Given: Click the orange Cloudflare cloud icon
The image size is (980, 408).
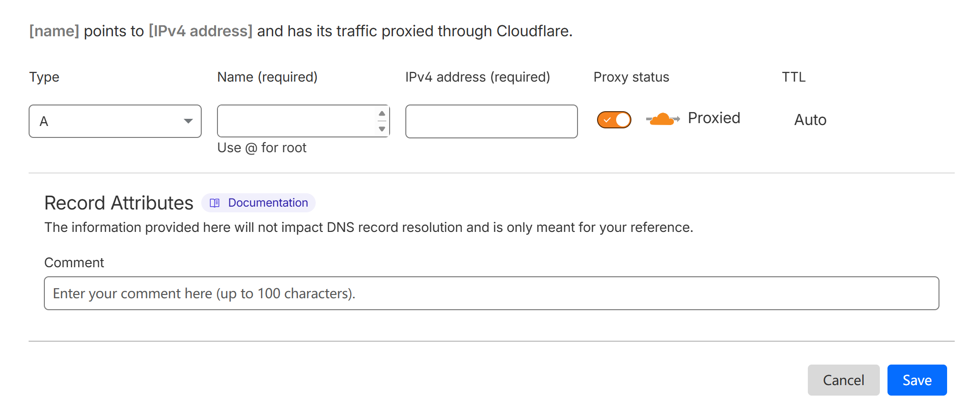Looking at the screenshot, I should click(662, 119).
